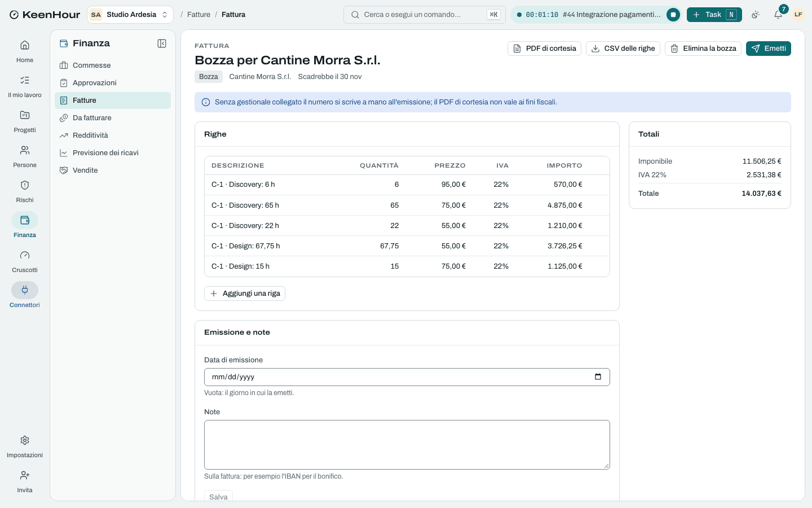Select the 'C-1 · Design: 67,75 h' row description
Screen dimensions: 812x508
tap(246, 246)
